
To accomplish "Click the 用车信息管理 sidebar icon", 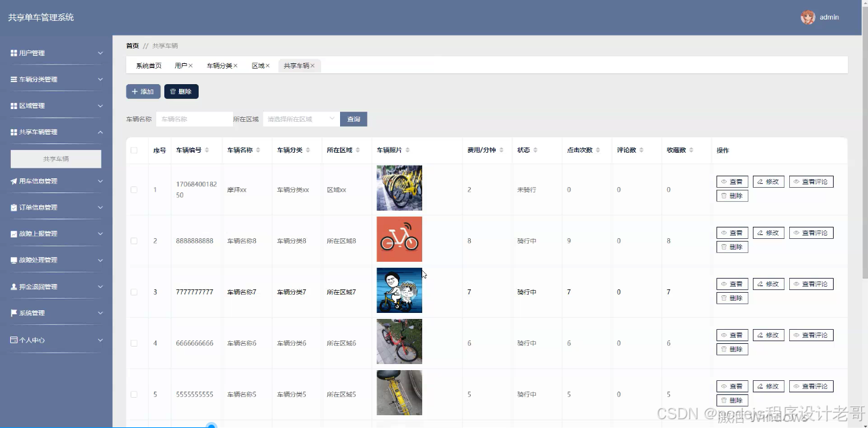I will pyautogui.click(x=13, y=181).
